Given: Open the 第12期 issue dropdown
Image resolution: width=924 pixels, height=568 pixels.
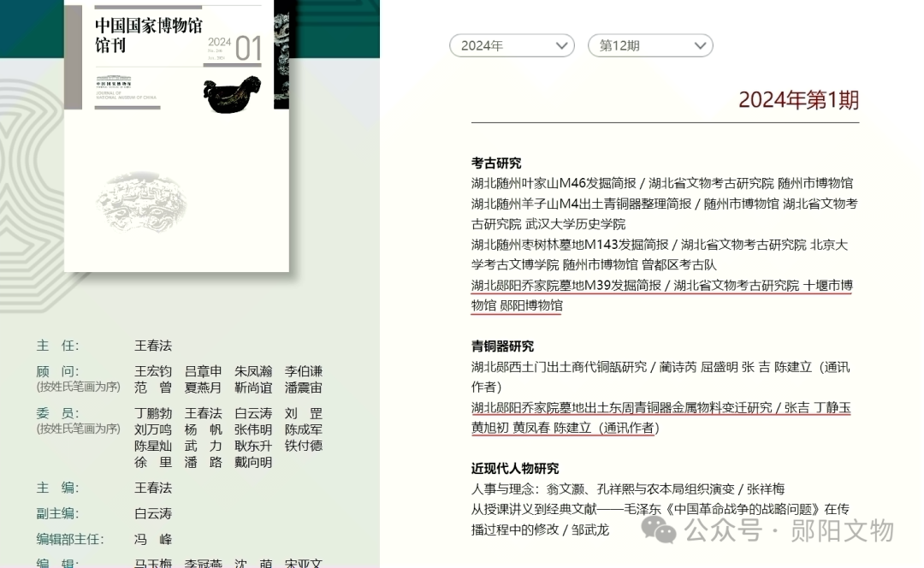Looking at the screenshot, I should (x=650, y=45).
